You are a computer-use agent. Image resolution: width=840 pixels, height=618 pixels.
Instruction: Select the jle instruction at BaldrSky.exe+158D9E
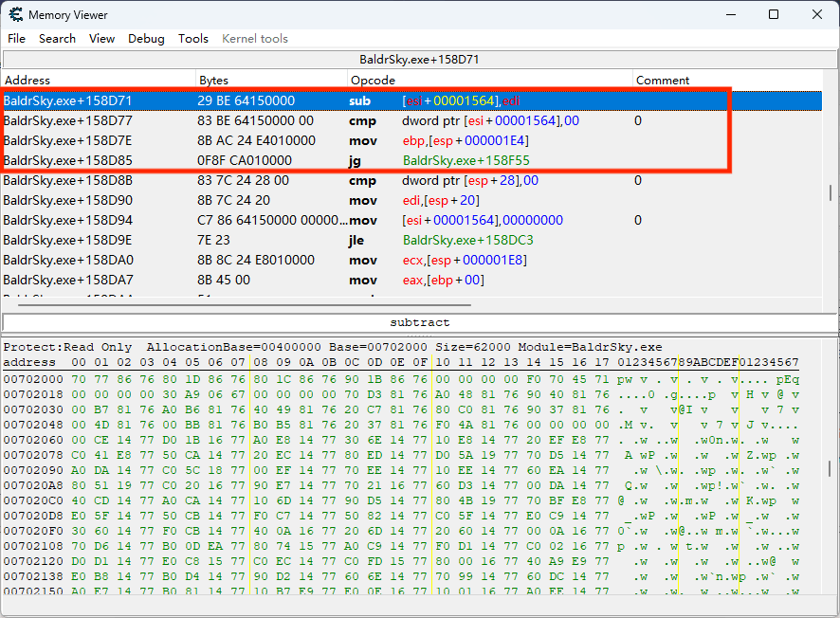click(411, 240)
